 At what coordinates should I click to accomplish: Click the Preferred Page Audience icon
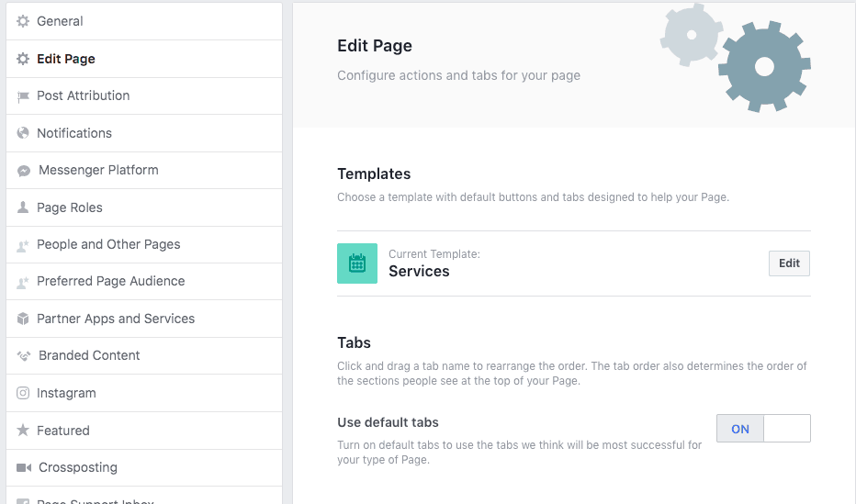pos(22,282)
